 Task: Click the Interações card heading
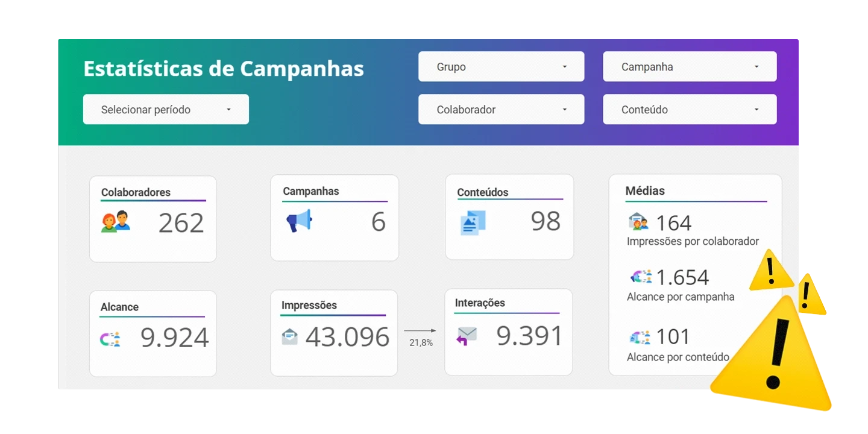(x=480, y=303)
